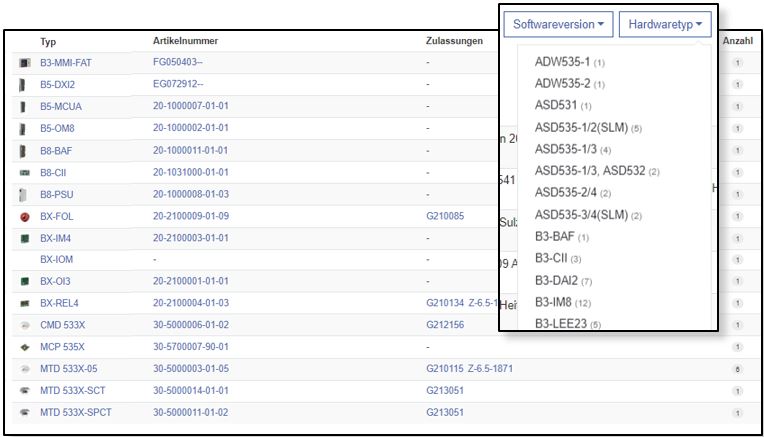The height and width of the screenshot is (437, 764).
Task: Open article number 30-5000011-01-02
Action: [x=191, y=412]
